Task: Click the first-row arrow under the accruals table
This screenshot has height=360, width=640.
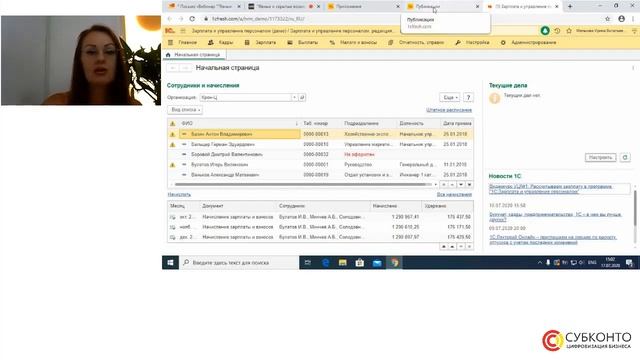Action: (x=444, y=247)
